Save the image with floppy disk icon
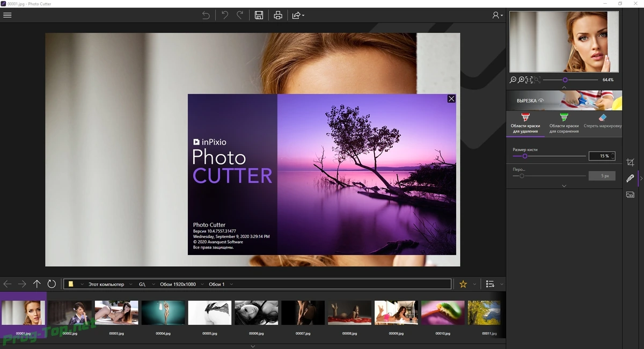Viewport: 644px width, 349px height. [259, 15]
